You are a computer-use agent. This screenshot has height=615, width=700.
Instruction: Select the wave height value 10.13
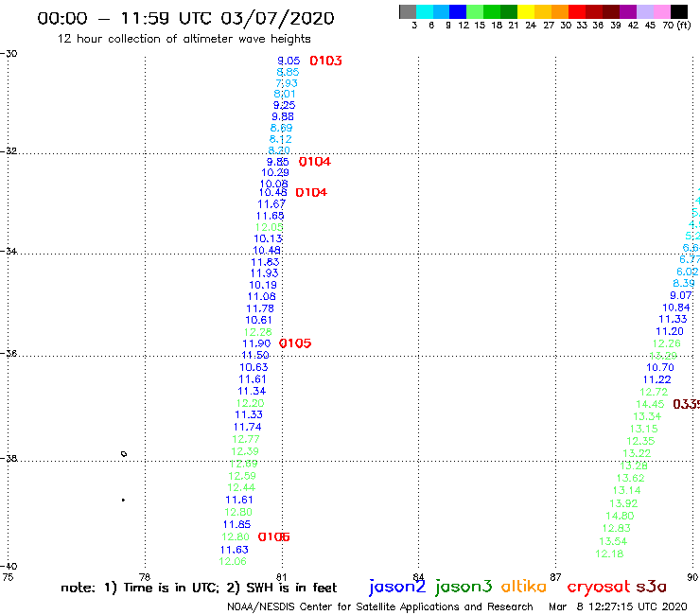268,238
